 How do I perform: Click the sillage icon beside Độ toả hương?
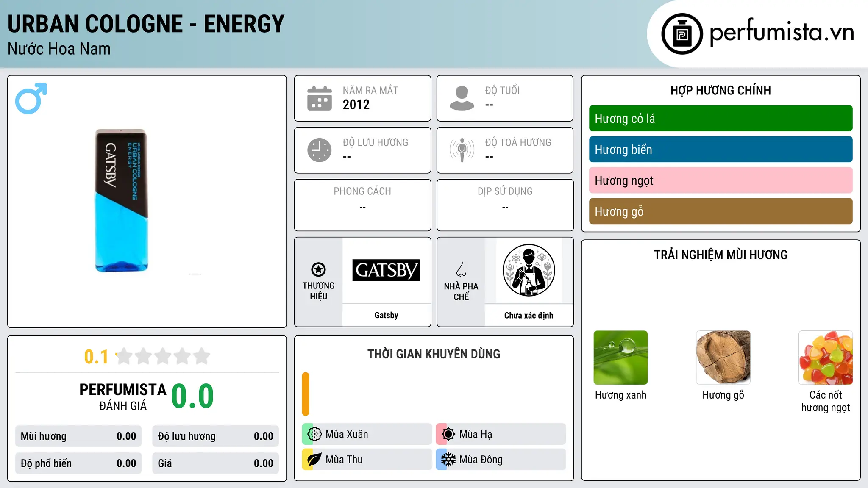462,150
